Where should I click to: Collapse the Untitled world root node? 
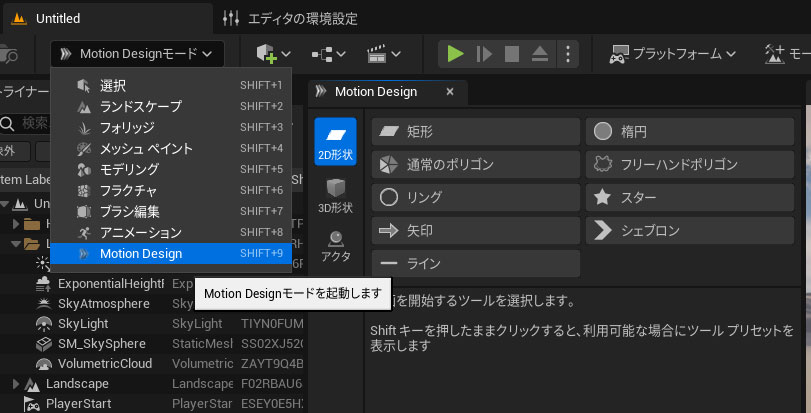tap(4, 204)
